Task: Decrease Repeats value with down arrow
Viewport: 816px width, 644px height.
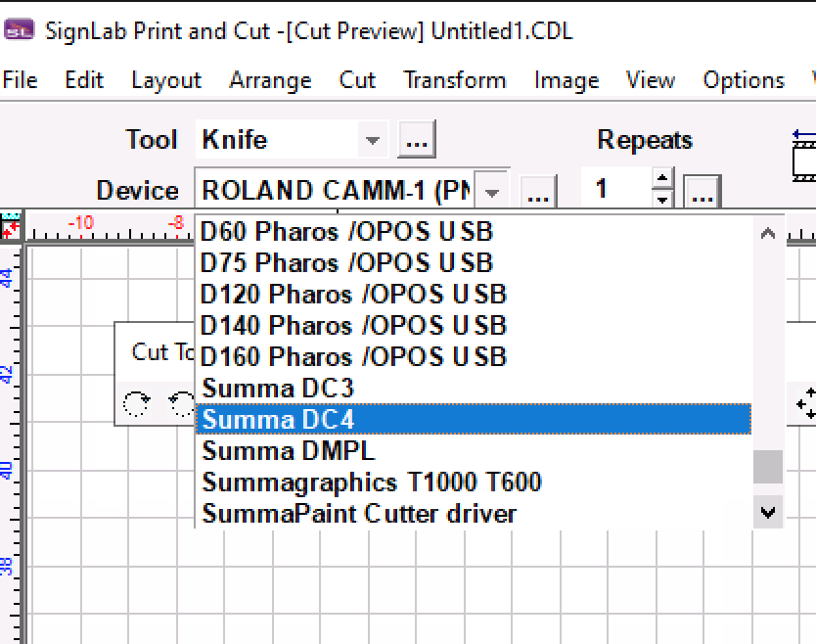Action: [662, 199]
